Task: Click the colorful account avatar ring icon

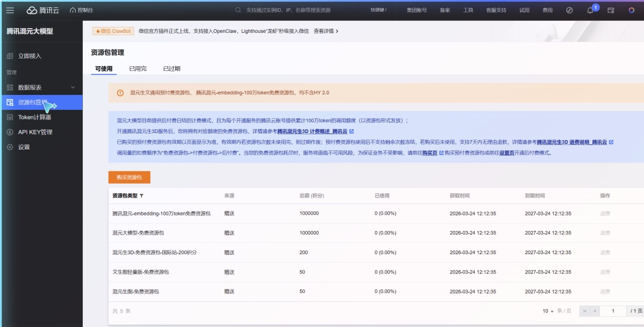Action: click(x=631, y=10)
